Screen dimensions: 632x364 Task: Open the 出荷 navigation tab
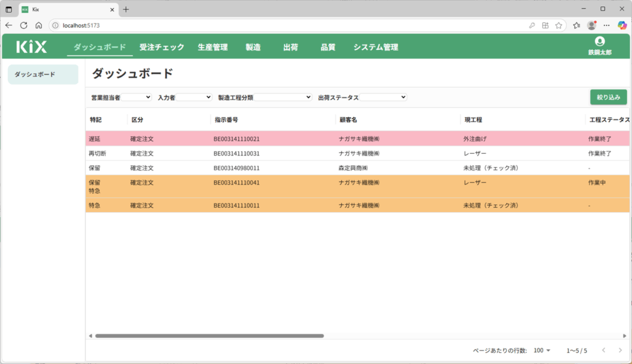coord(291,47)
